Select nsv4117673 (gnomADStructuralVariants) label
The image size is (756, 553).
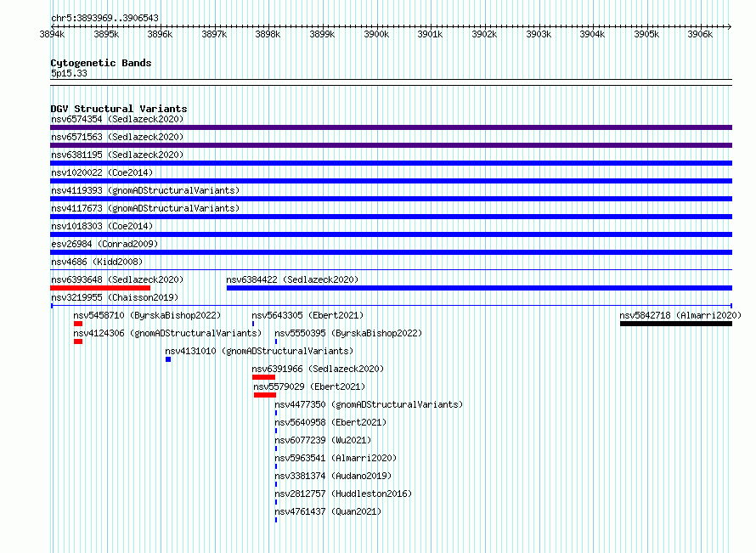coord(145,208)
